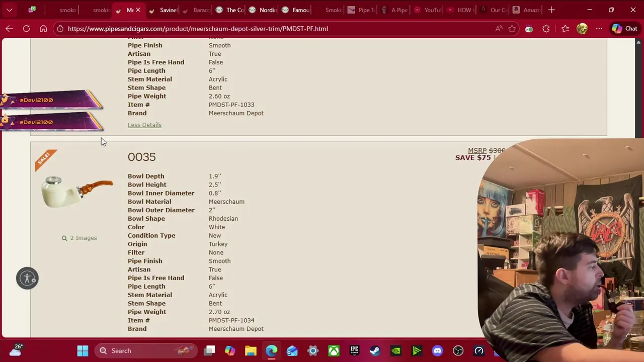
Task: Click the taskbar Search box
Action: coord(146,350)
